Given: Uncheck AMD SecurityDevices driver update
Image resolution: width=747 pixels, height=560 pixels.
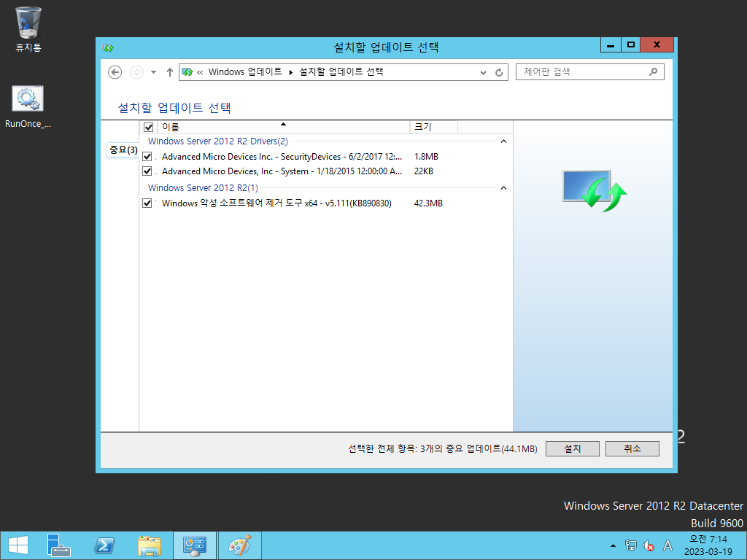Looking at the screenshot, I should pos(147,156).
